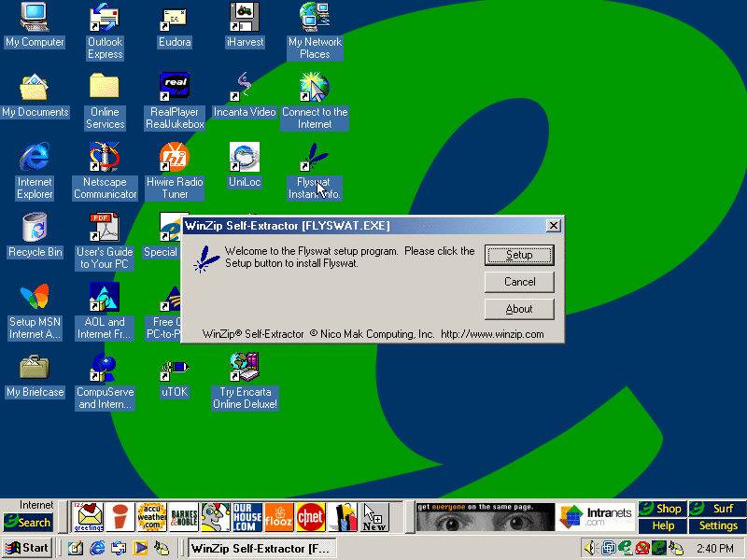Open the About button in the extractor dialog
This screenshot has width=747, height=560.
pyautogui.click(x=519, y=309)
